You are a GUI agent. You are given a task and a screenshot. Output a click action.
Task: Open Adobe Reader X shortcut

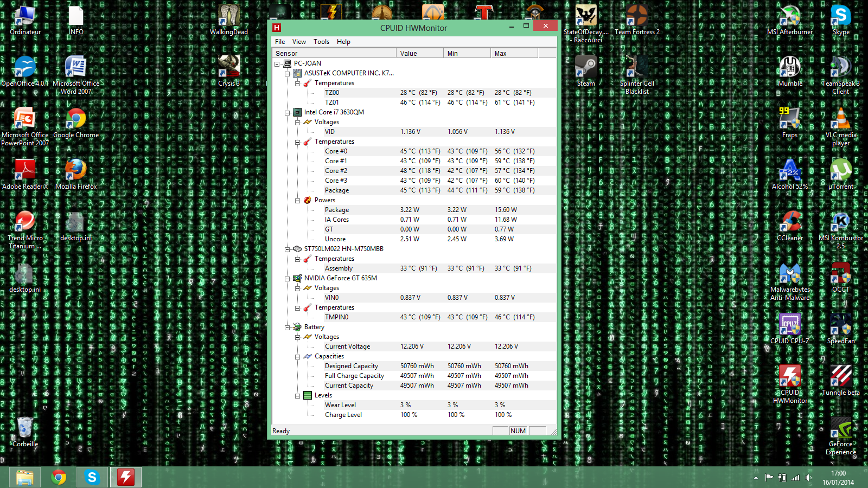click(x=25, y=174)
